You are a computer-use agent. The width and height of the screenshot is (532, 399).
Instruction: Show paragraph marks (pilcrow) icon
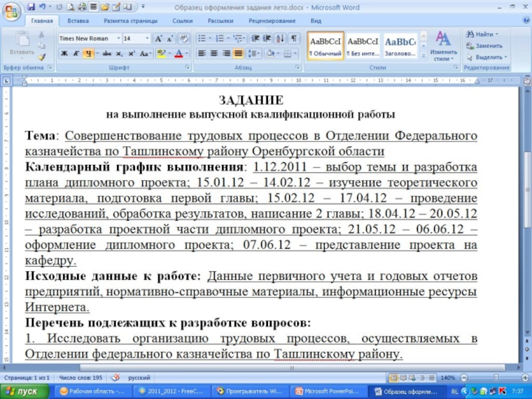[294, 39]
